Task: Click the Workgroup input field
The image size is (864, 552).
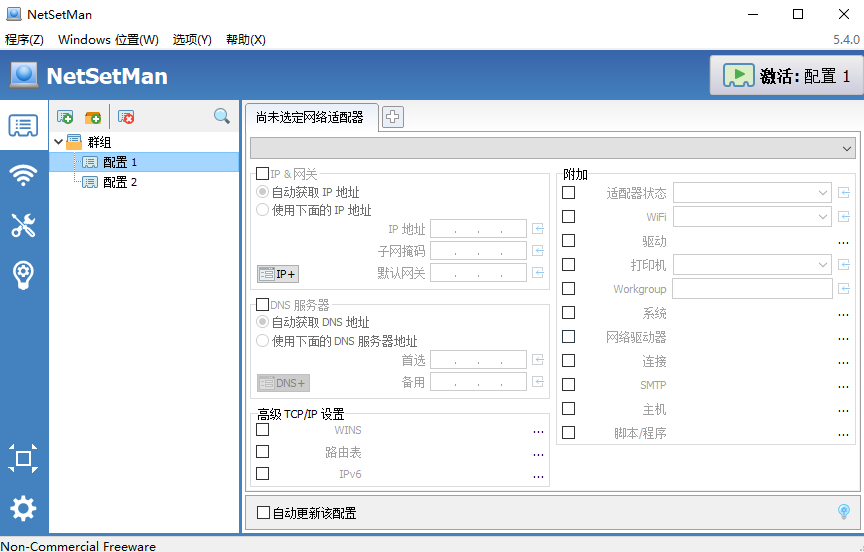Action: (x=752, y=289)
